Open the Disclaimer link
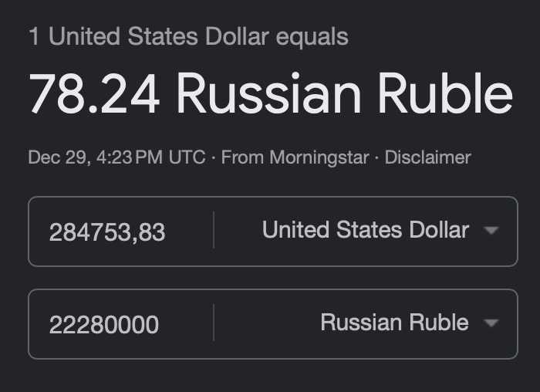The image size is (540, 392). click(427, 158)
